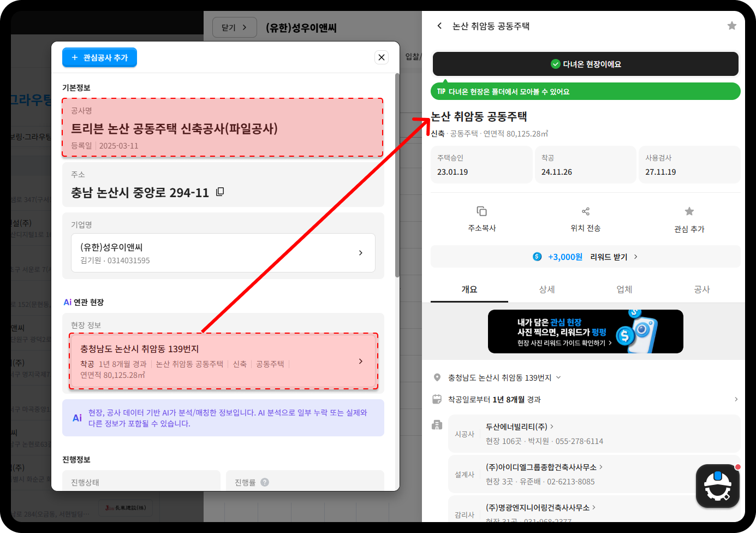The width and height of the screenshot is (756, 533).
Task: Open AI related site 충청남도 논산시 취암동 139번지
Action: click(x=223, y=361)
